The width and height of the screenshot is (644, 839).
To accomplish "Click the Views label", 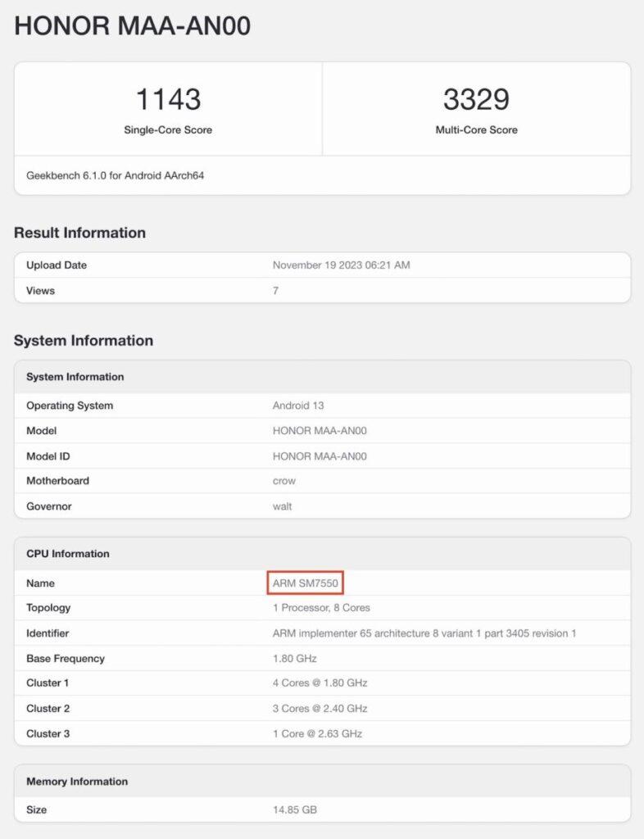I will [x=41, y=291].
